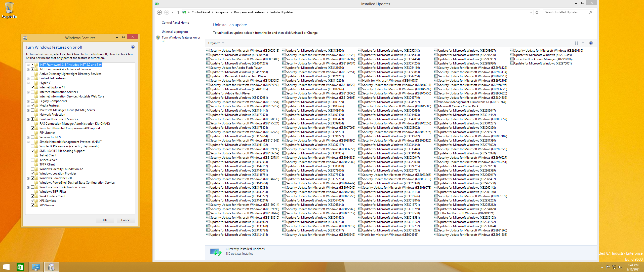Uncheck SMB 1.0/CIFS File Sharing Support
Screen dimensions: 644x272
pyautogui.click(x=33, y=151)
